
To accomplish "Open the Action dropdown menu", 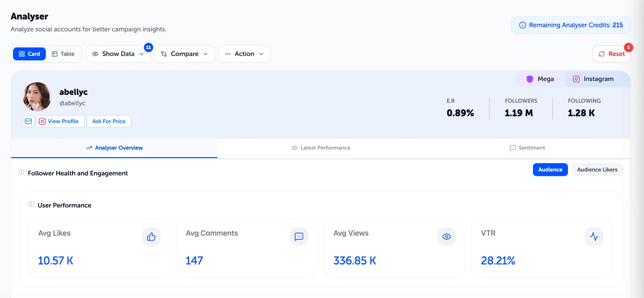I will pos(244,54).
